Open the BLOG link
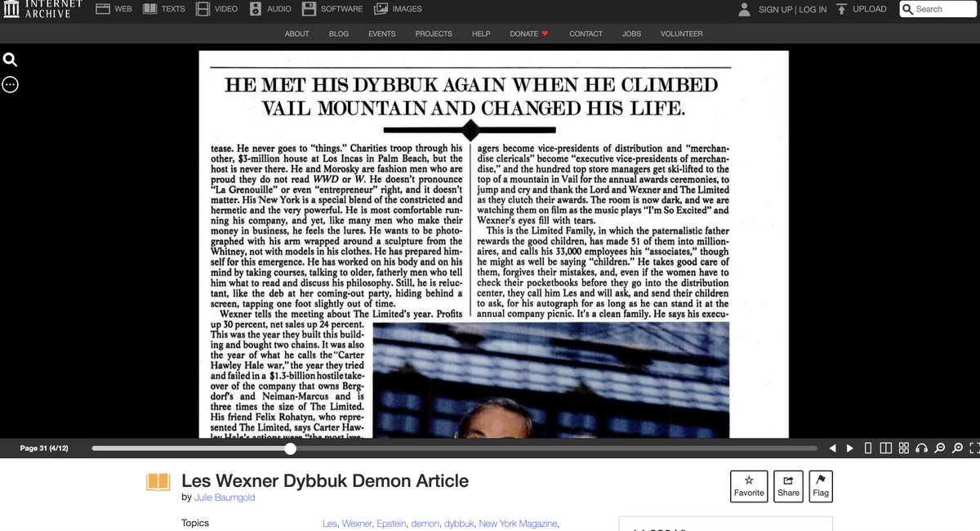This screenshot has width=980, height=531. point(339,33)
